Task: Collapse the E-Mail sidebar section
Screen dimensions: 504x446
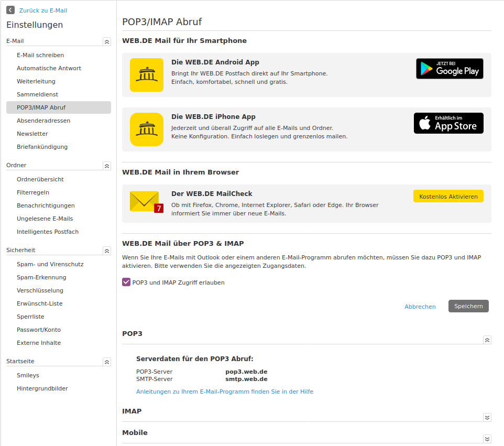Action: (107, 41)
